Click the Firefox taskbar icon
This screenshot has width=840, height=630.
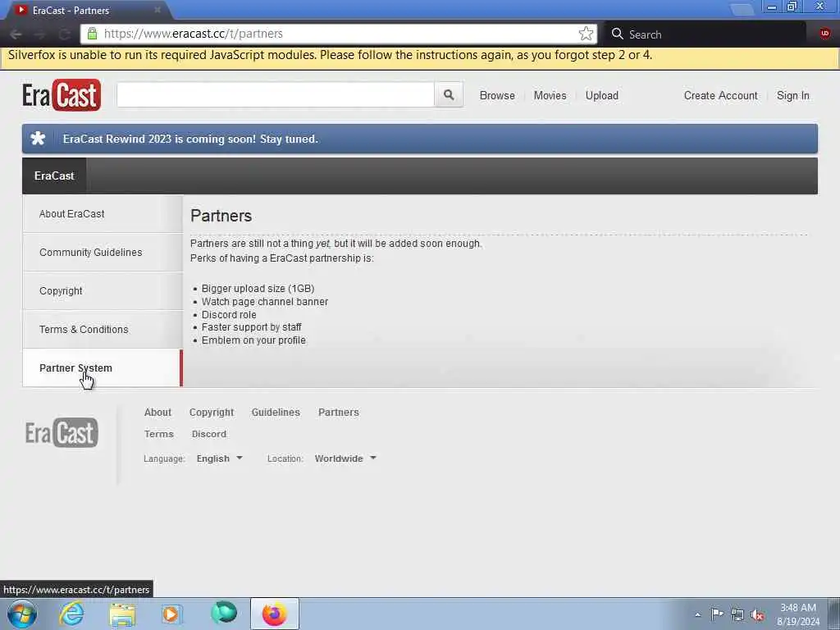(x=274, y=614)
